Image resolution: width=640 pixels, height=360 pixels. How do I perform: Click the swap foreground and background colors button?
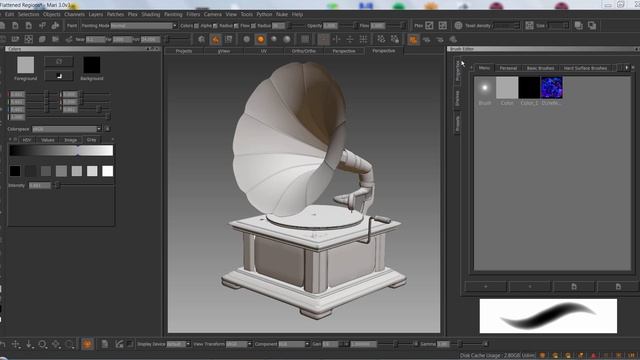click(59, 62)
